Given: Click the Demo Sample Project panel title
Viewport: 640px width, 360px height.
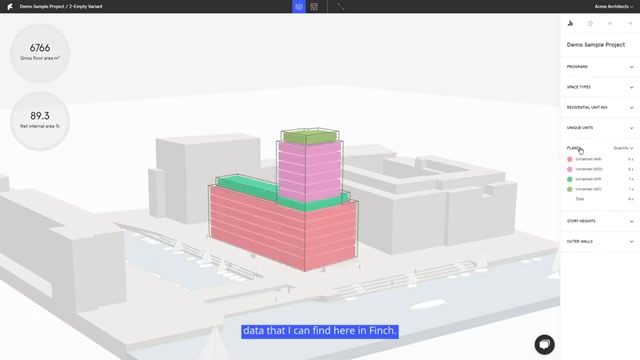Looking at the screenshot, I should click(596, 44).
